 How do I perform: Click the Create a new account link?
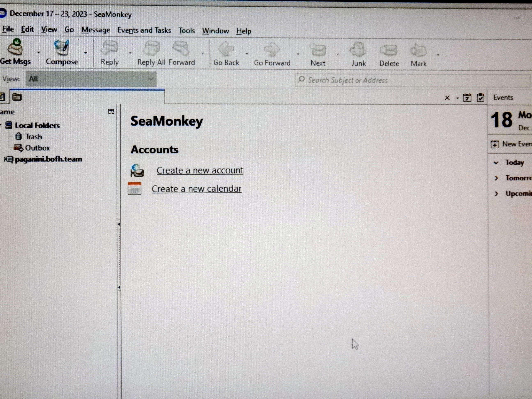click(x=200, y=170)
